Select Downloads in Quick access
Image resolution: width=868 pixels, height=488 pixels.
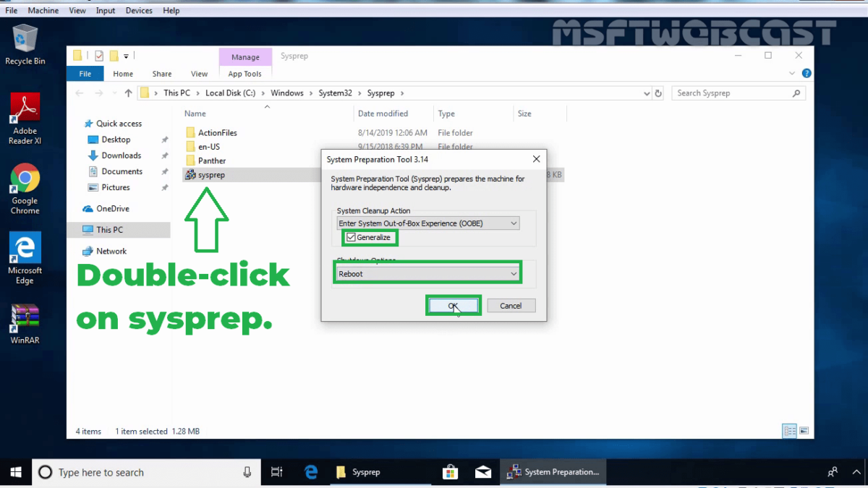121,155
